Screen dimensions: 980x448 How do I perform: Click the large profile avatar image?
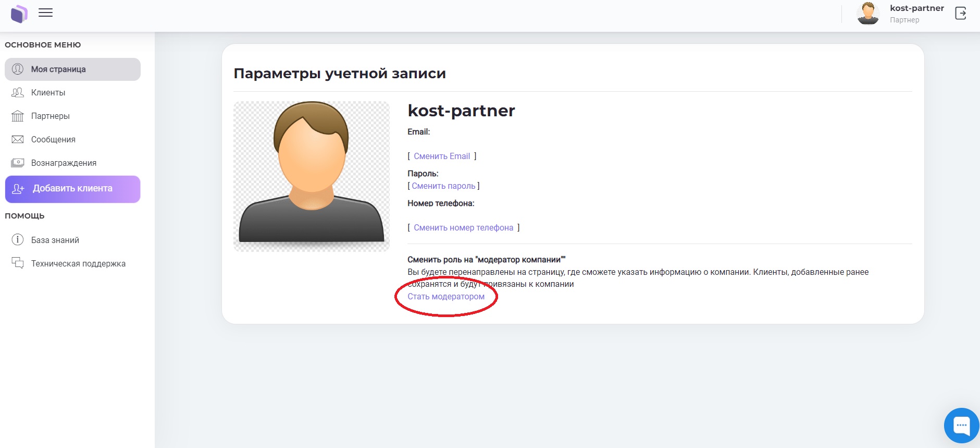coord(312,176)
